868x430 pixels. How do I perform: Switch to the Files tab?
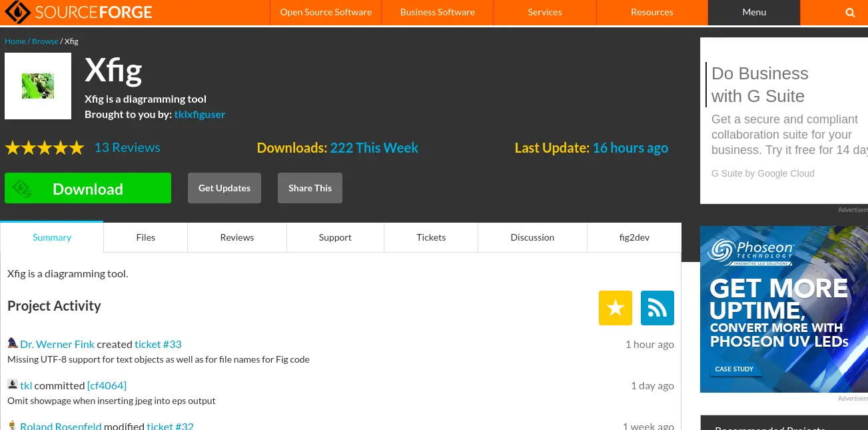tap(145, 237)
